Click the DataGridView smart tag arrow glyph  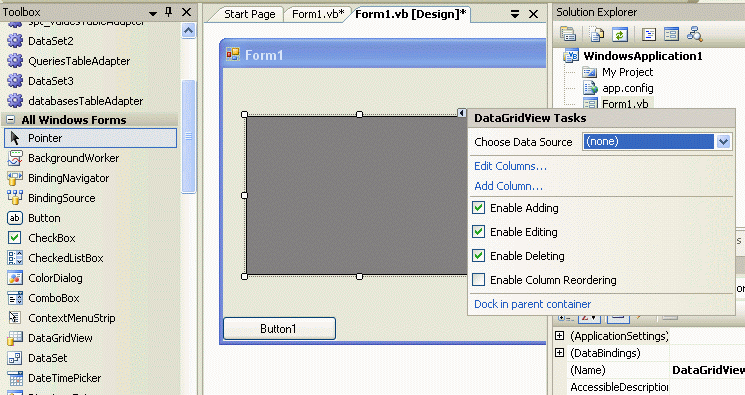point(462,113)
